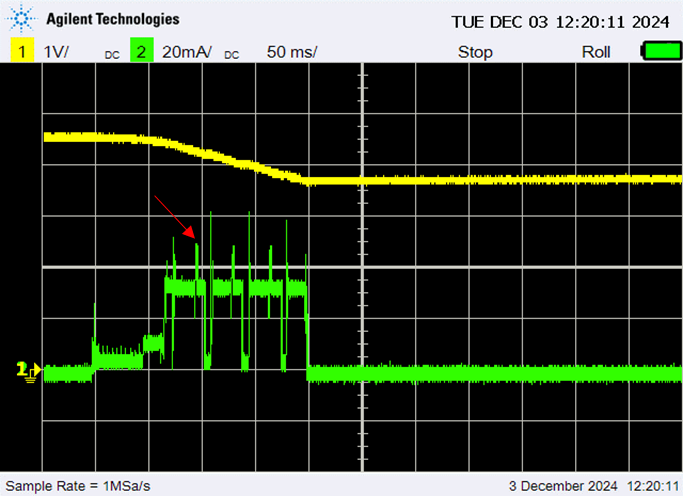Click the Agilent Technologies brand text
The width and height of the screenshot is (683, 496).
tap(113, 19)
